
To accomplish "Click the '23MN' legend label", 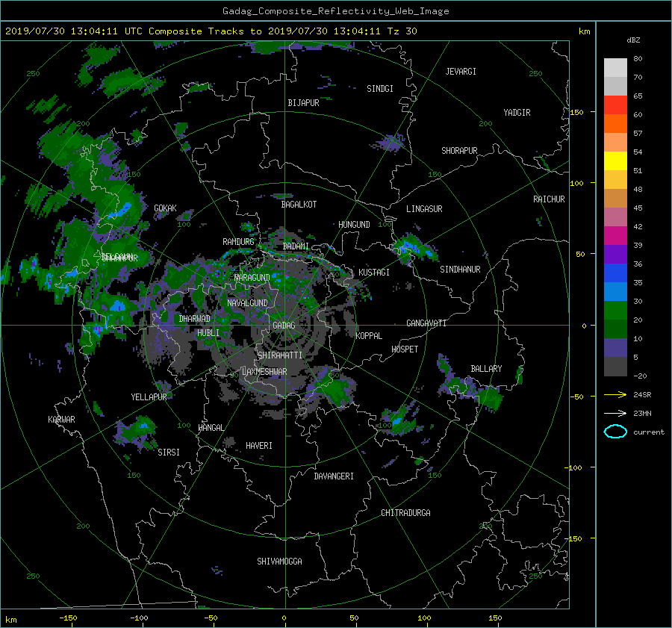I will (x=642, y=413).
